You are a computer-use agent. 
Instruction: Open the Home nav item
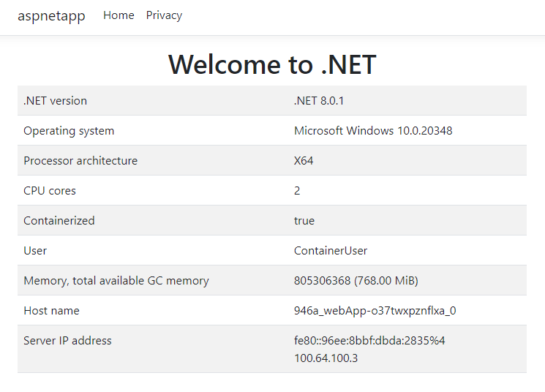point(119,15)
